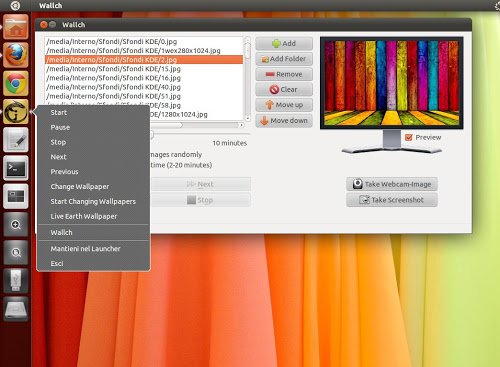Viewport: 500px width, 367px height.
Task: Open the Terminal launcher icon
Action: (x=16, y=168)
